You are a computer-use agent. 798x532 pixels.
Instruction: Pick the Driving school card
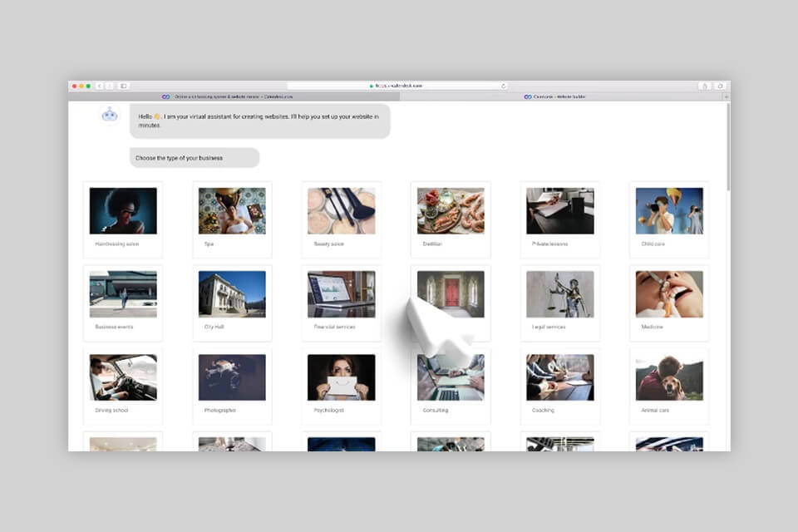[x=123, y=387]
